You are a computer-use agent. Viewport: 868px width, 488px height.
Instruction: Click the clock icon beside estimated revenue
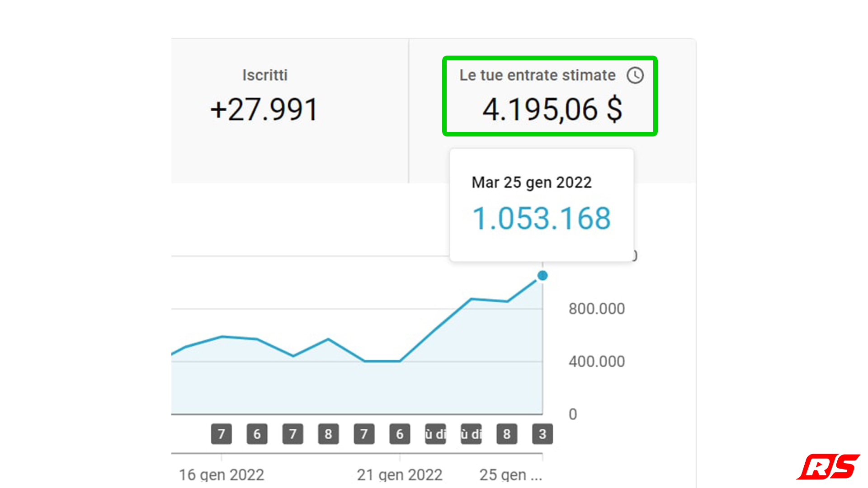click(x=635, y=75)
